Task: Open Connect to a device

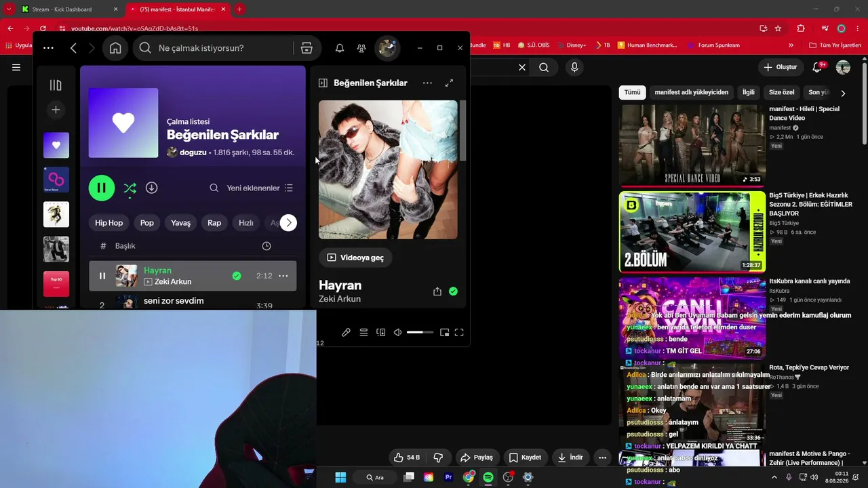Action: tap(381, 332)
